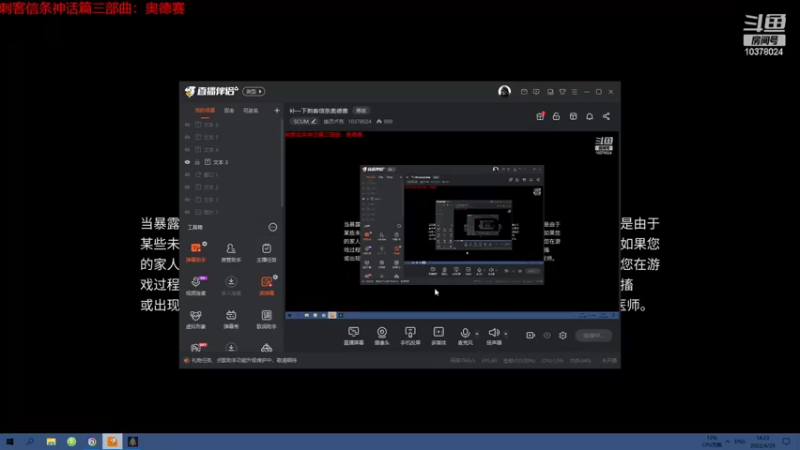
Task: Click the room number 10378024 text
Action: click(x=360, y=121)
